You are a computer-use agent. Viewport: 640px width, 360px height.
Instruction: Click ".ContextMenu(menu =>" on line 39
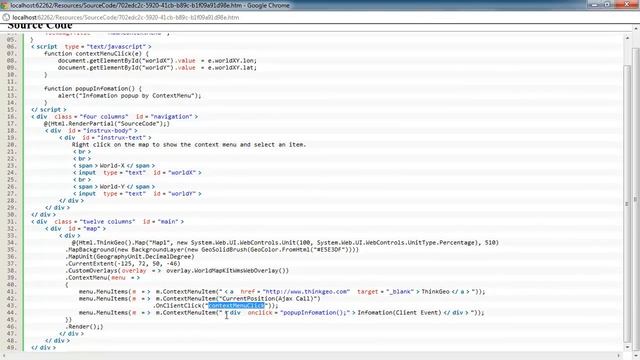tap(103, 278)
